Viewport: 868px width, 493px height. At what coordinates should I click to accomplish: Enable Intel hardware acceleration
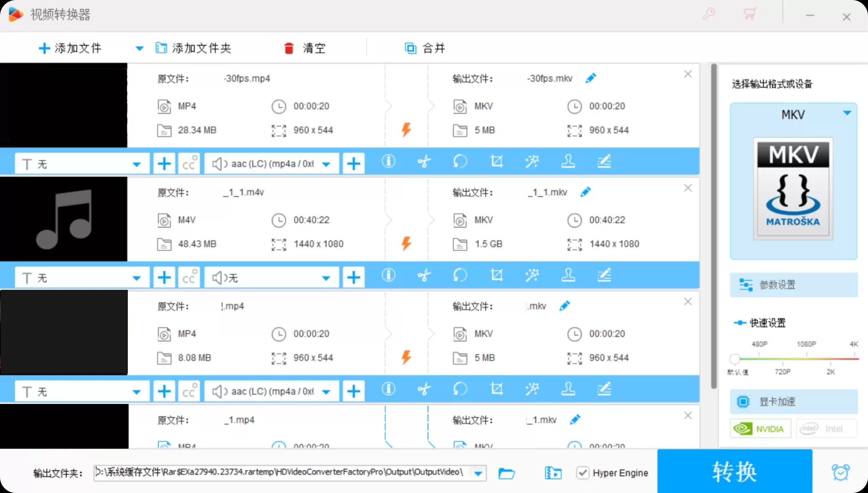point(826,429)
